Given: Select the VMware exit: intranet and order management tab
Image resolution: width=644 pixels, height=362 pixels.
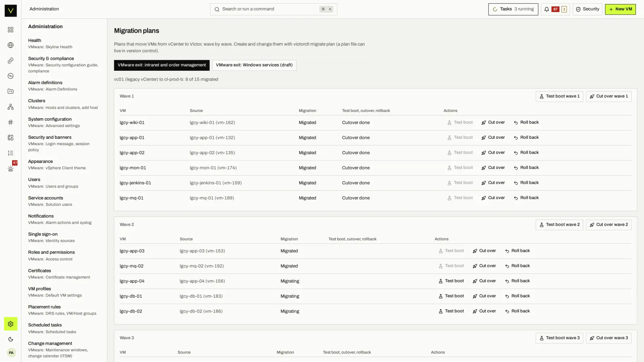Looking at the screenshot, I should [162, 65].
